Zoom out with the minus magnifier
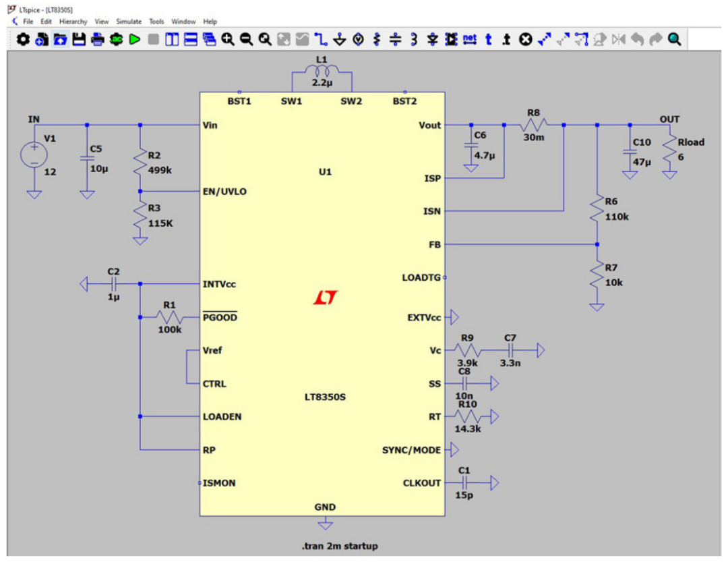Viewport: 728px width, 564px height. tap(246, 40)
